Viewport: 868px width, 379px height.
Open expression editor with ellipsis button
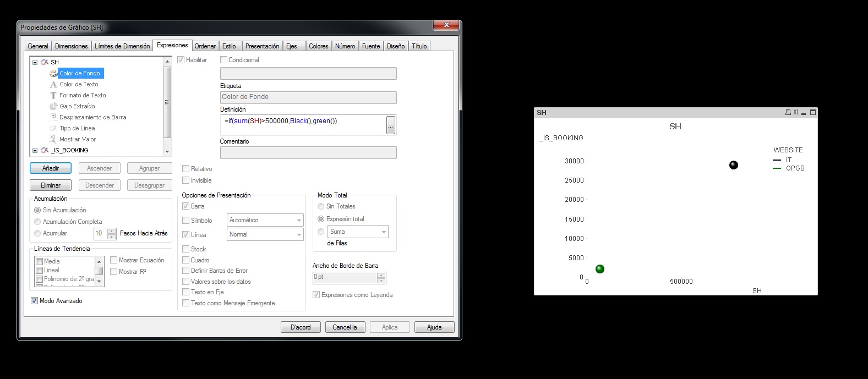(x=391, y=125)
